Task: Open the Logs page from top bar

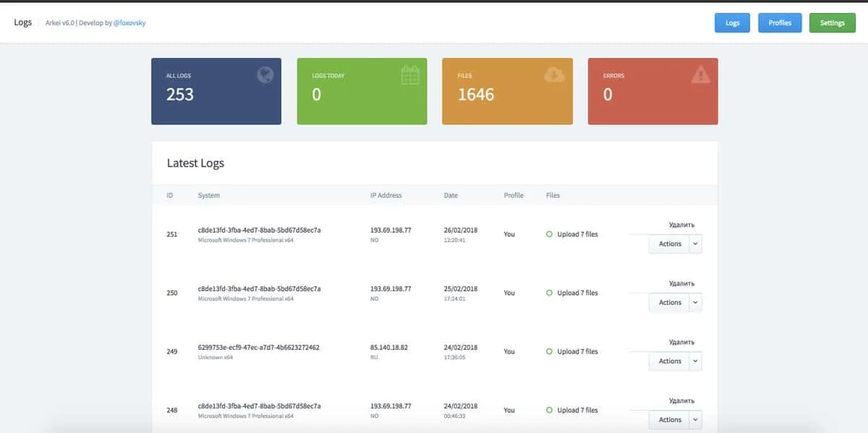Action: (733, 22)
